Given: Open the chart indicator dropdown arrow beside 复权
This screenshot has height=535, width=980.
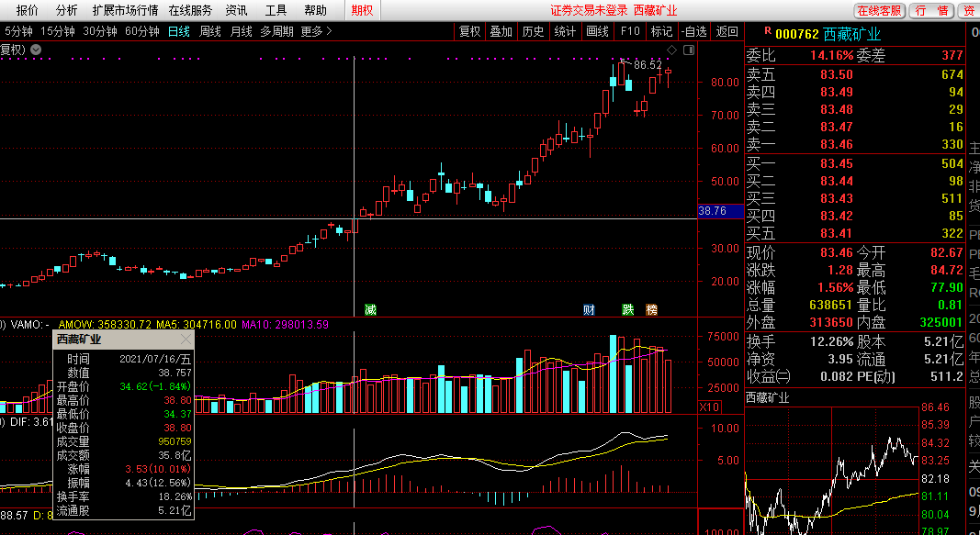Looking at the screenshot, I should pos(36,50).
